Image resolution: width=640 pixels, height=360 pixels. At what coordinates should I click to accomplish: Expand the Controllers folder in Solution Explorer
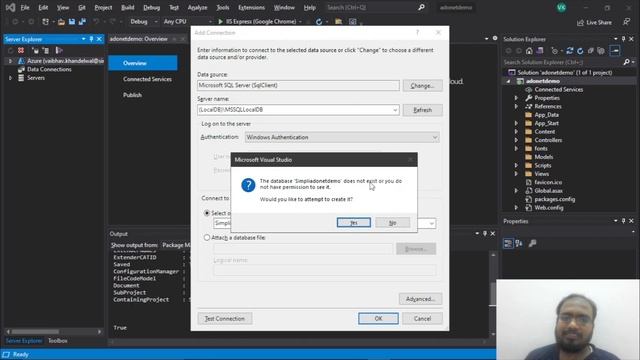516,140
